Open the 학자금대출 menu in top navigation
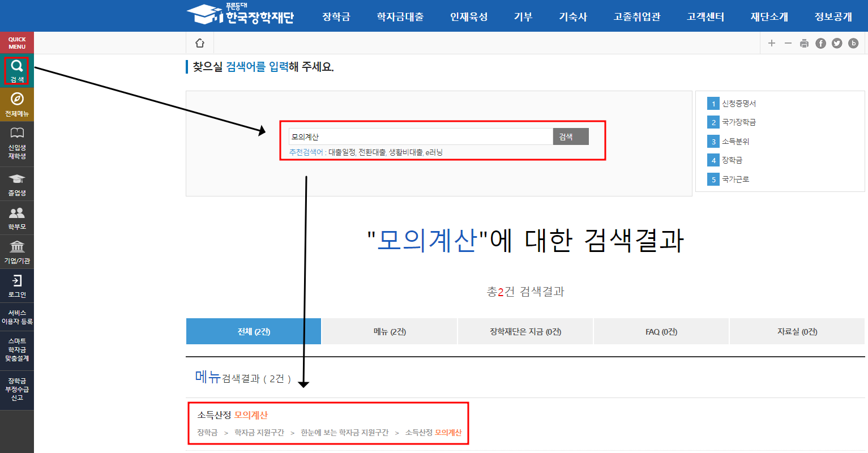The height and width of the screenshot is (453, 868). point(400,16)
